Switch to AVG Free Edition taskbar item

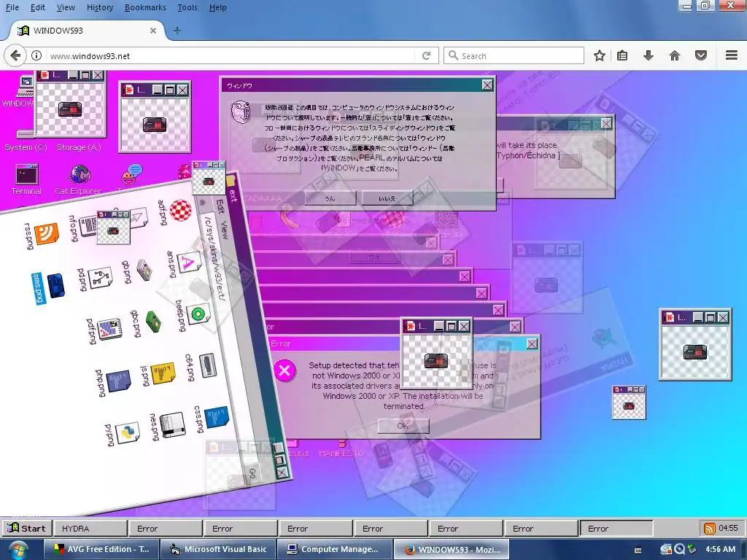[x=101, y=549]
